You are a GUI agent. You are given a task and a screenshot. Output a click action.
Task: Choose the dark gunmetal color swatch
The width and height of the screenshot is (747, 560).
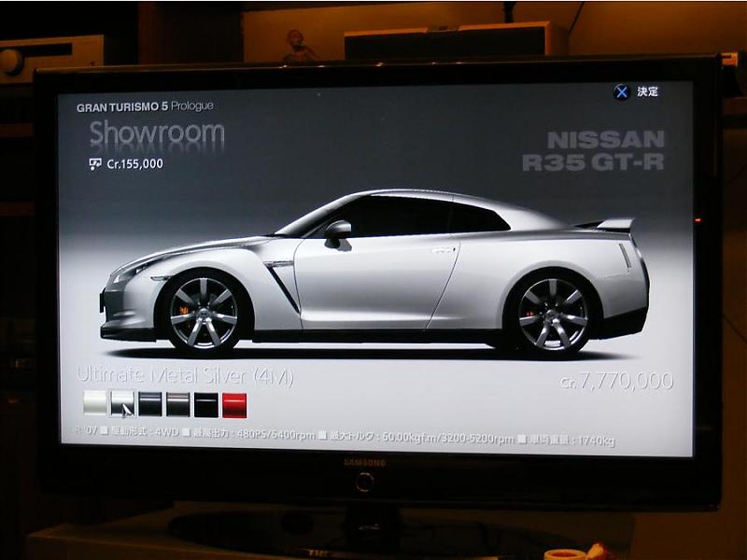click(150, 404)
